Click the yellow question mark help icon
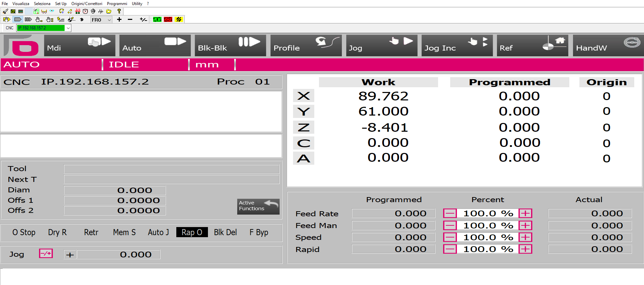Image resolution: width=644 pixels, height=285 pixels. [119, 11]
